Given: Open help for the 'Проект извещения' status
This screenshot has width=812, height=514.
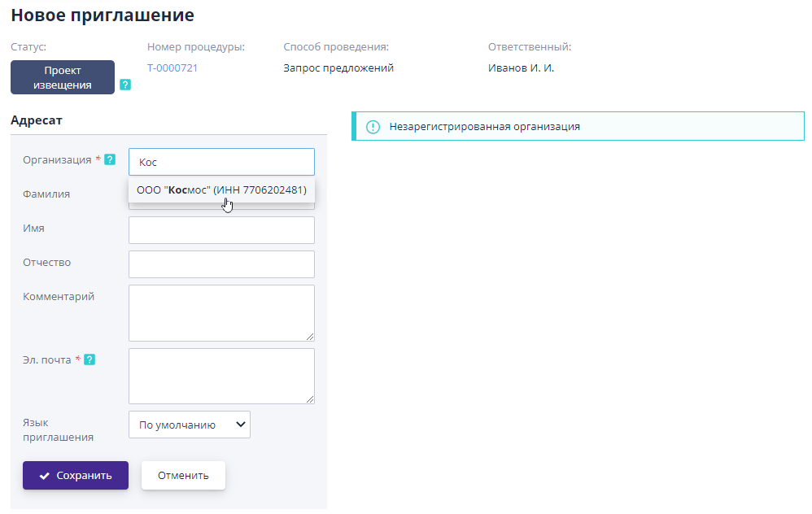Looking at the screenshot, I should coord(125,84).
